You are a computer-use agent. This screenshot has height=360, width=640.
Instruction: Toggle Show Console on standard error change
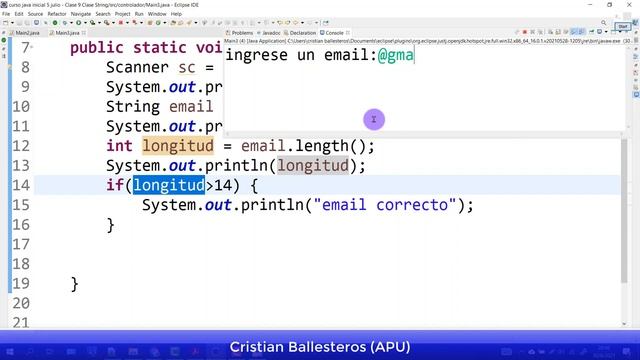tap(581, 32)
